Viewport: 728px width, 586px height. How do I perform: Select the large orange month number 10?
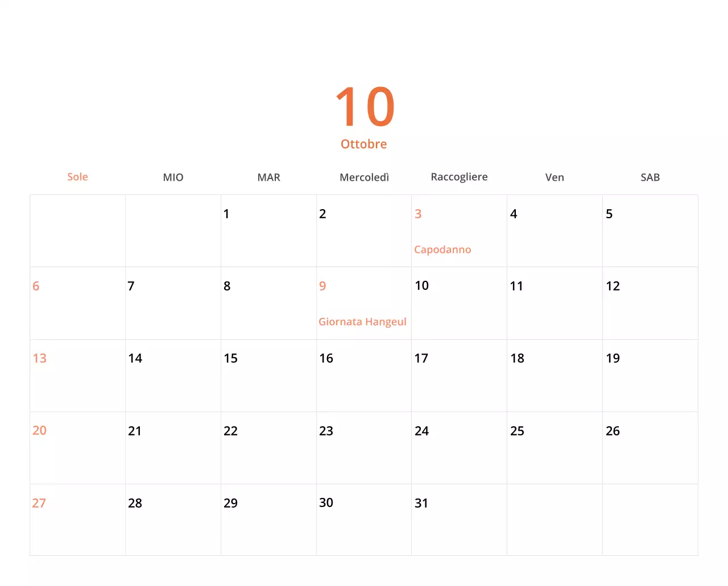364,107
